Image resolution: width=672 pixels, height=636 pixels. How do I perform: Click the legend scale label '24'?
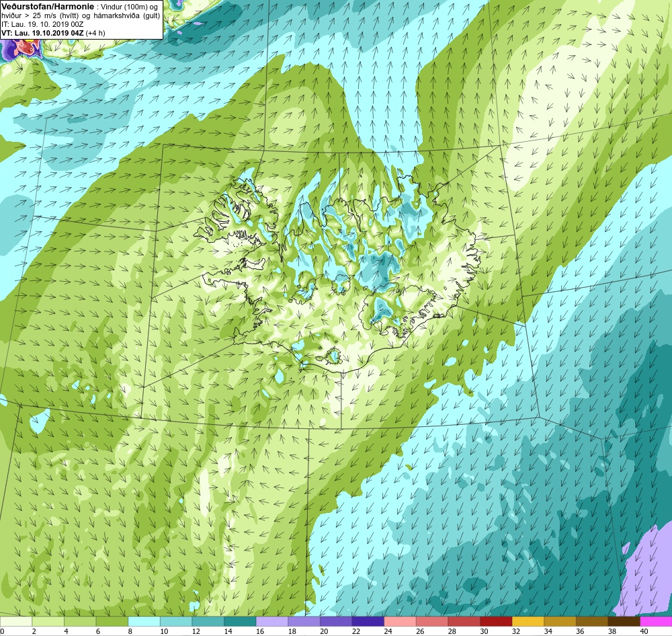point(388,631)
